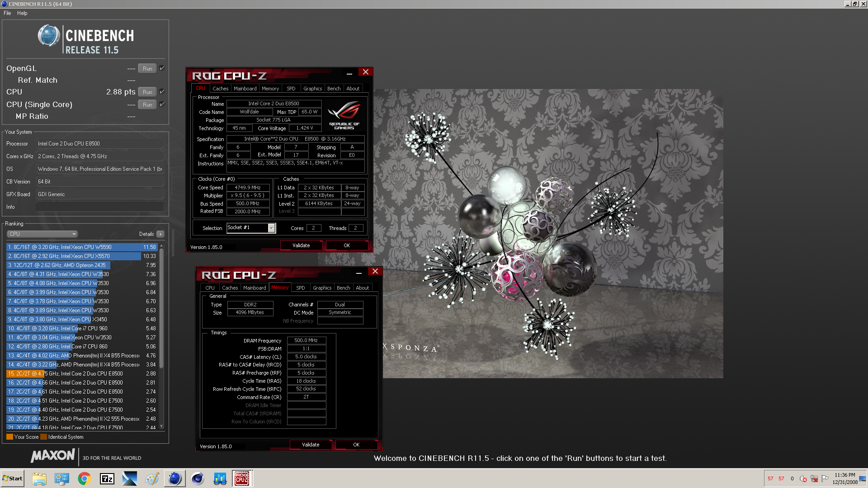Click Validate in the lower CPU-Z window
This screenshot has width=868, height=488.
coord(311,445)
